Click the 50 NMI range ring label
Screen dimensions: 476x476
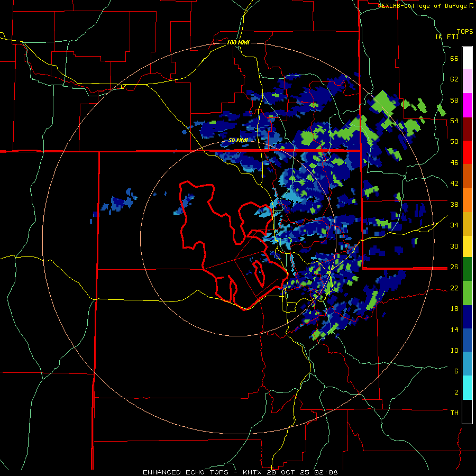coord(238,140)
